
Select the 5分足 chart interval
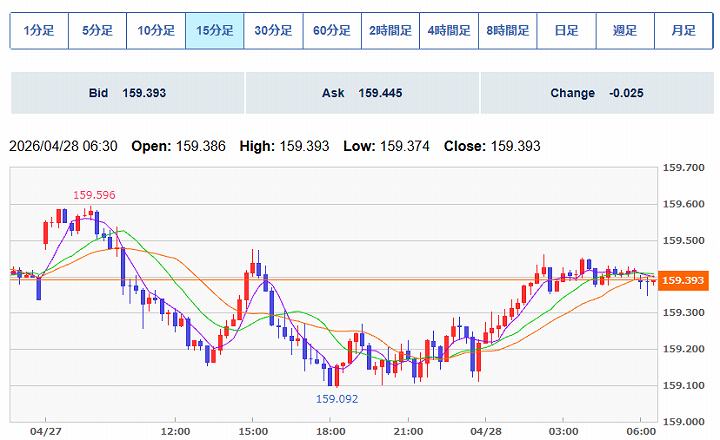pos(97,31)
